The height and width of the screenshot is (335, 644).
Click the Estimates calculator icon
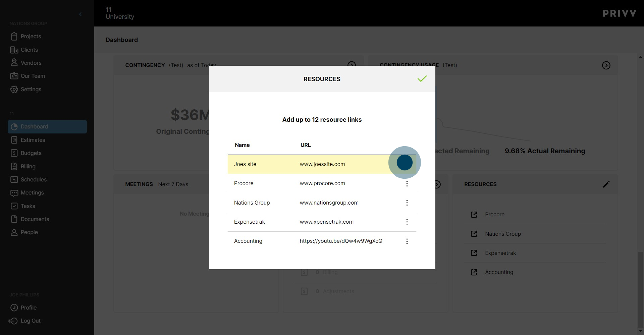point(14,140)
